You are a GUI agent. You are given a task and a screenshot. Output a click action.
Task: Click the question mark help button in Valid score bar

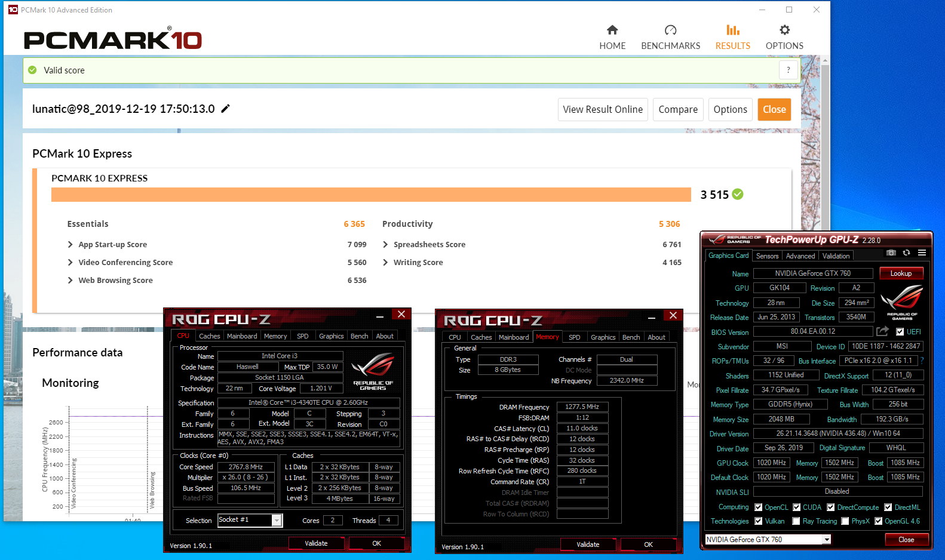point(788,70)
